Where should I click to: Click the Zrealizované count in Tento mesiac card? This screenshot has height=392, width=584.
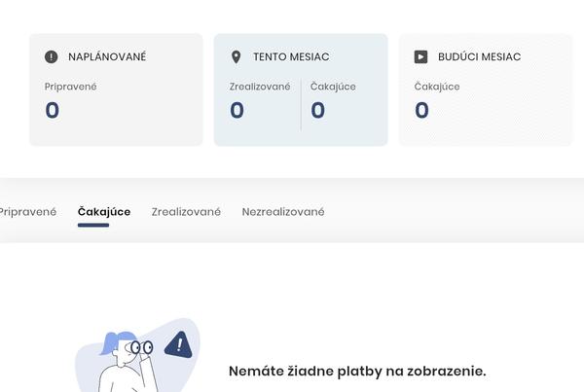(x=237, y=111)
